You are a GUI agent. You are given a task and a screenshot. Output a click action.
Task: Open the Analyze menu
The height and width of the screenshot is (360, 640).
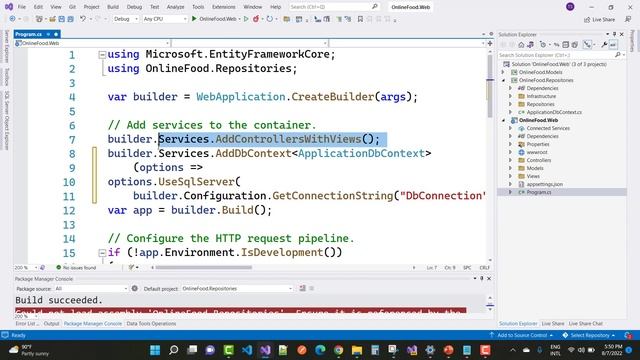[176, 7]
